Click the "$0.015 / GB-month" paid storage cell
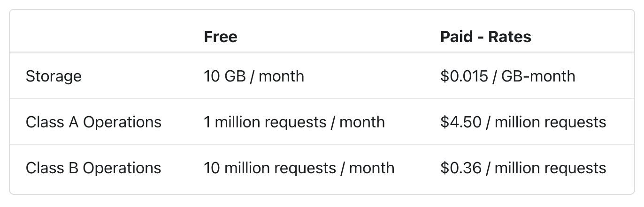This screenshot has width=644, height=207. [508, 76]
